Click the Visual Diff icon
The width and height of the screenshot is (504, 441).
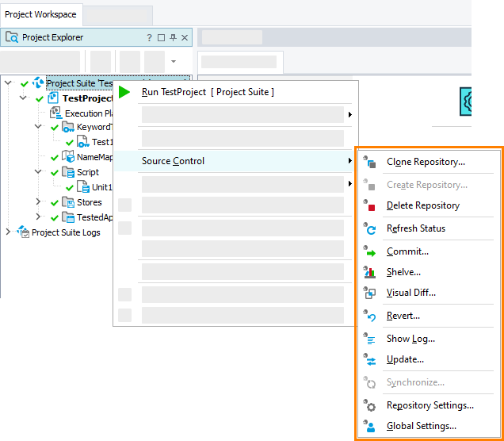tap(370, 293)
